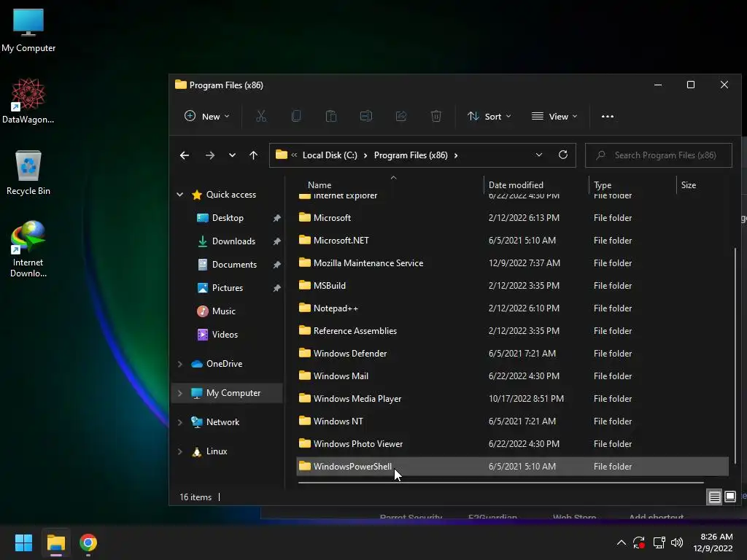Screen dimensions: 747x560
Task: Click the Paste clipboard icon
Action: pyautogui.click(x=331, y=116)
